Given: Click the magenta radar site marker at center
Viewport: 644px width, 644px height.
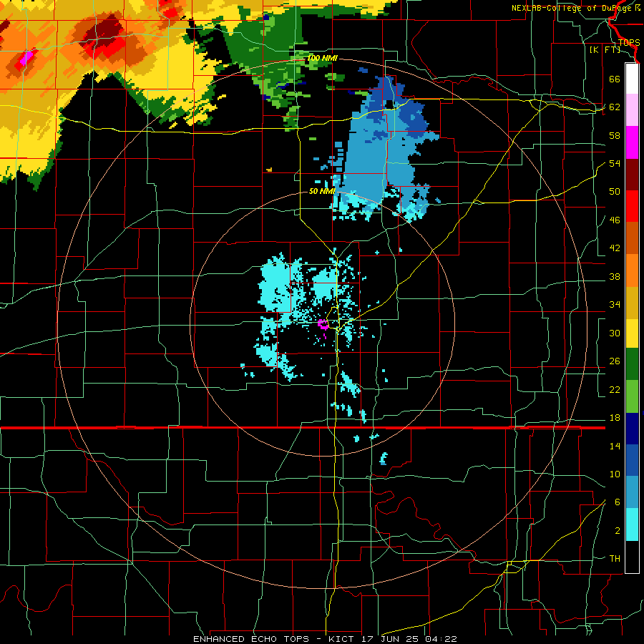Looking at the screenshot, I should point(323,324).
